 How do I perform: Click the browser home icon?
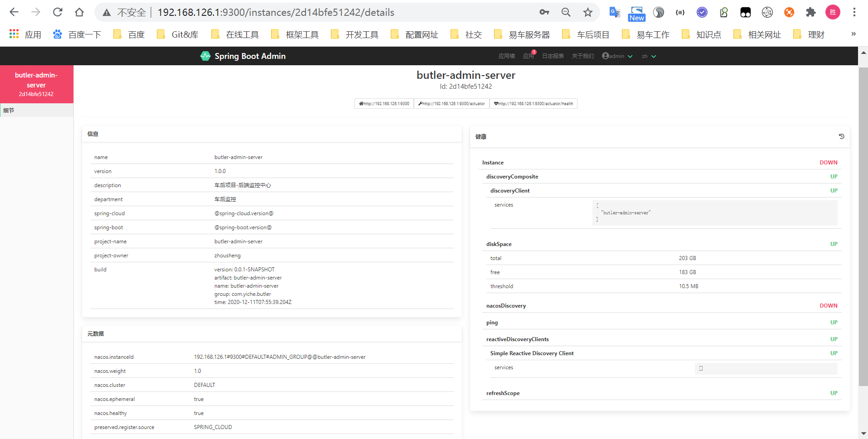tap(79, 12)
